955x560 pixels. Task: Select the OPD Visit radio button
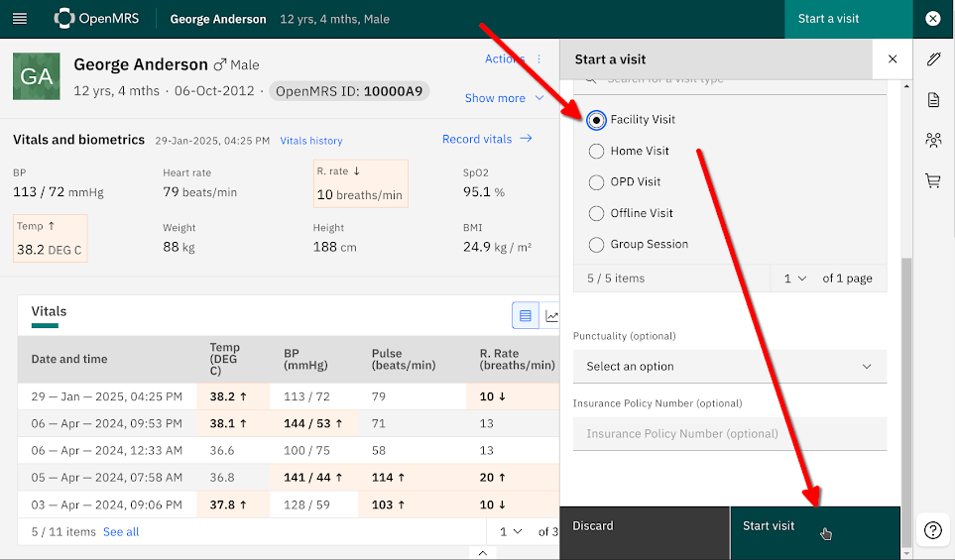click(x=596, y=182)
